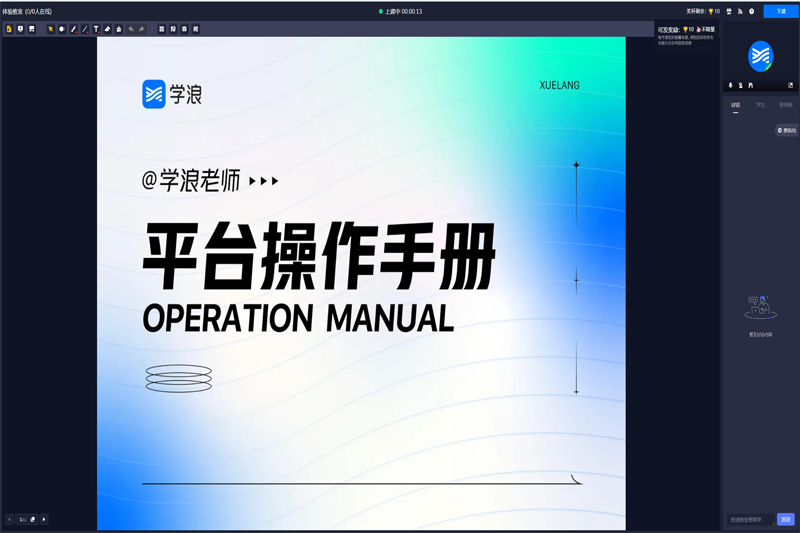Click the network signal icon
Screen dimensions: 800x533
(x=740, y=11)
